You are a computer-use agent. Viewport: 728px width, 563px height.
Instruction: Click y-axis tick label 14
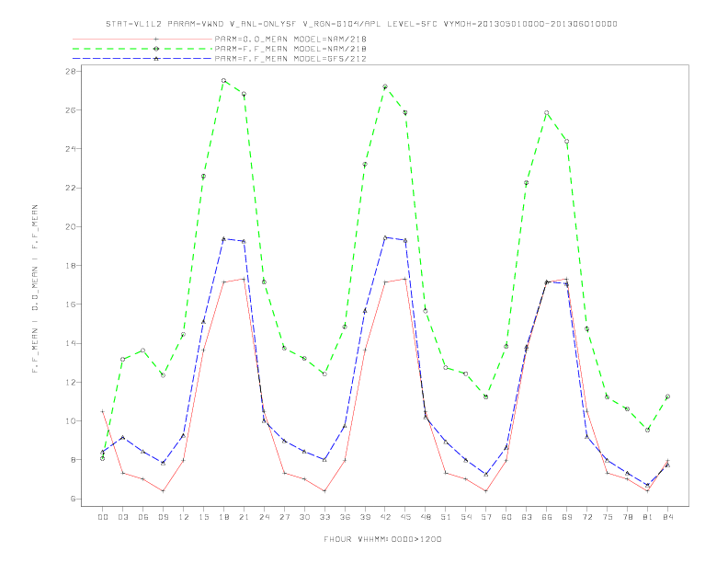click(71, 344)
